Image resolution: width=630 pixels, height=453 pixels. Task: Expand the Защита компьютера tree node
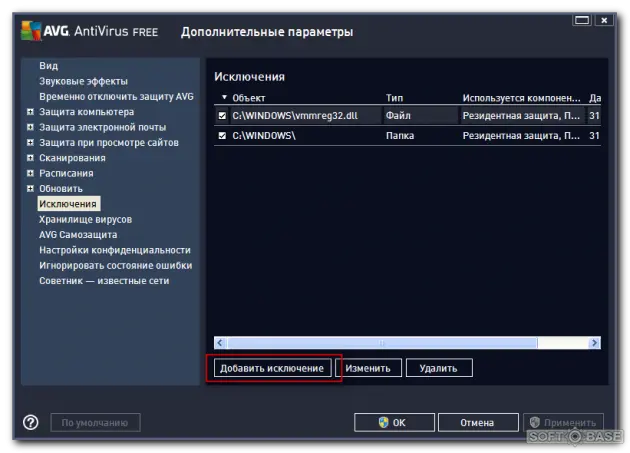point(30,112)
